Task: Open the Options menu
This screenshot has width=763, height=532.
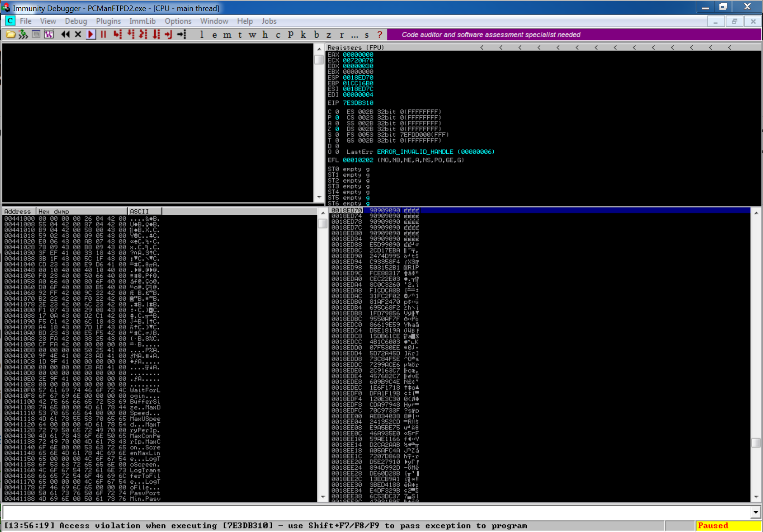Action: (x=178, y=21)
